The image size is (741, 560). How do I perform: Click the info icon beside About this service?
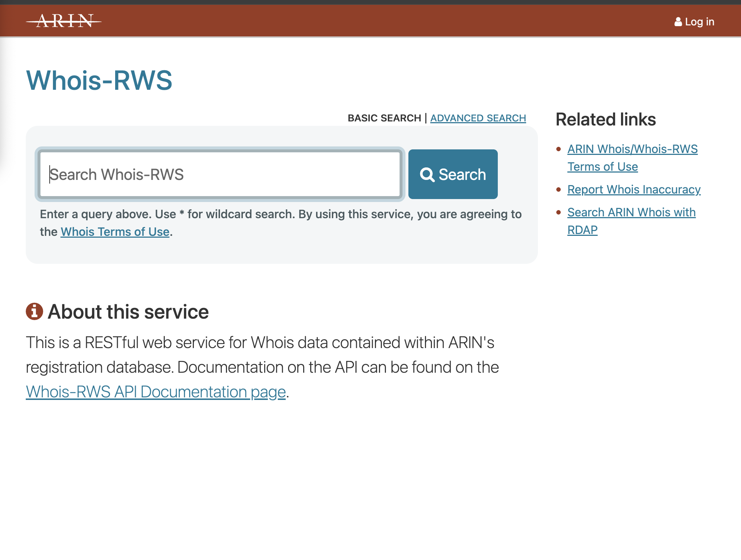[34, 312]
